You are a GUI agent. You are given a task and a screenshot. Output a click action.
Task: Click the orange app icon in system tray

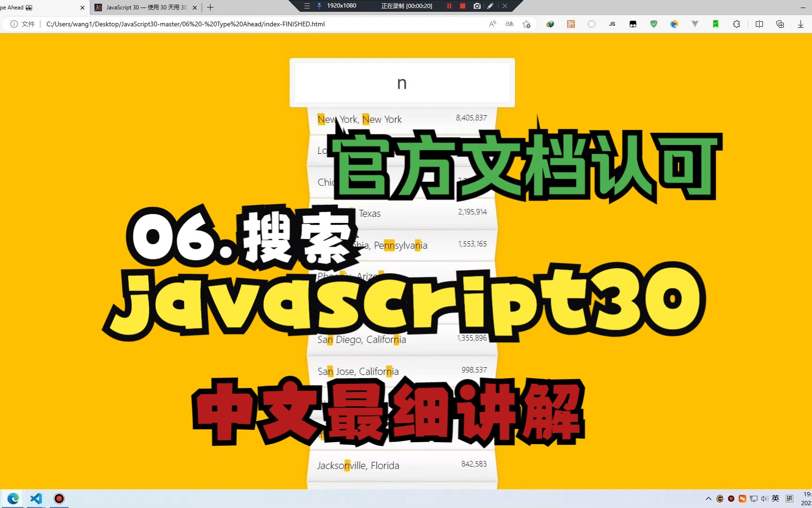742,499
